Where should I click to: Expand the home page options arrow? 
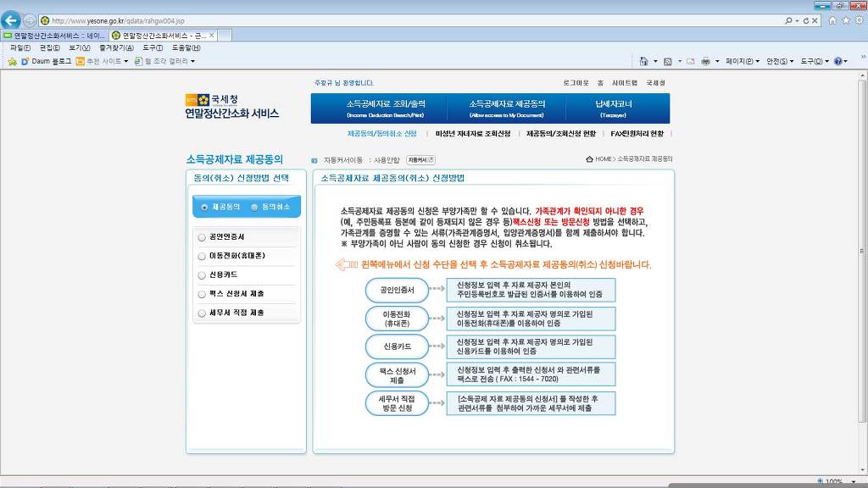(655, 61)
